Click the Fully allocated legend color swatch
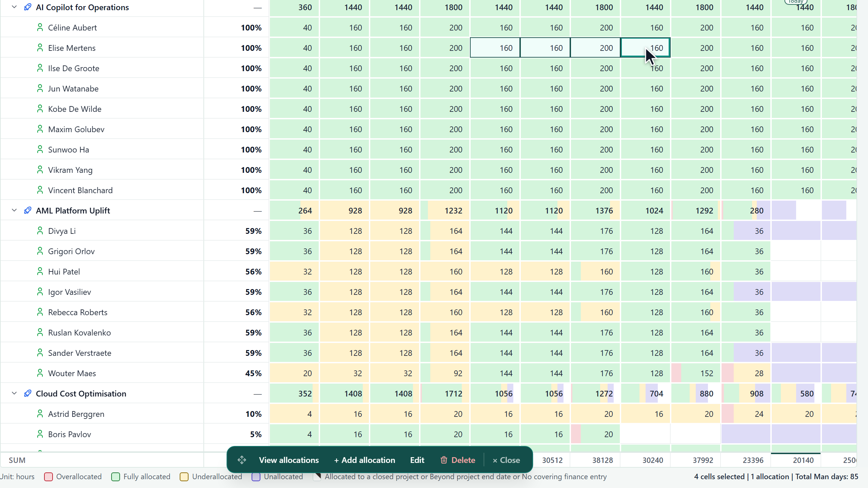Viewport: 868px width, 488px height. tap(116, 477)
